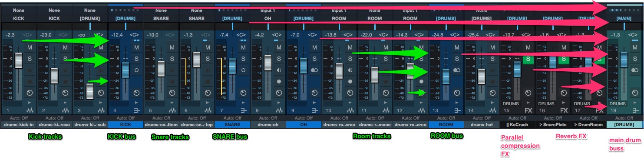Viewport: 644px width, 160px height.
Task: Open channel editor on SNARE bus
Action: [x=243, y=93]
